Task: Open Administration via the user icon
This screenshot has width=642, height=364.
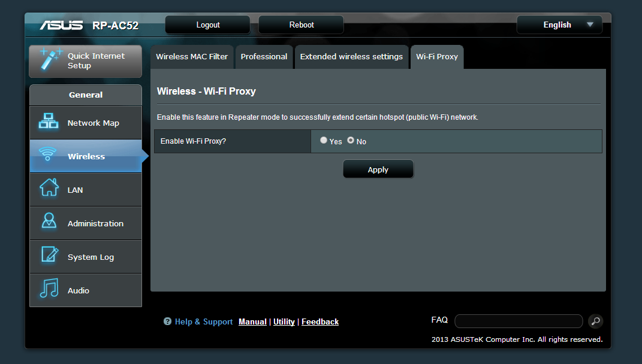Action: click(x=49, y=222)
